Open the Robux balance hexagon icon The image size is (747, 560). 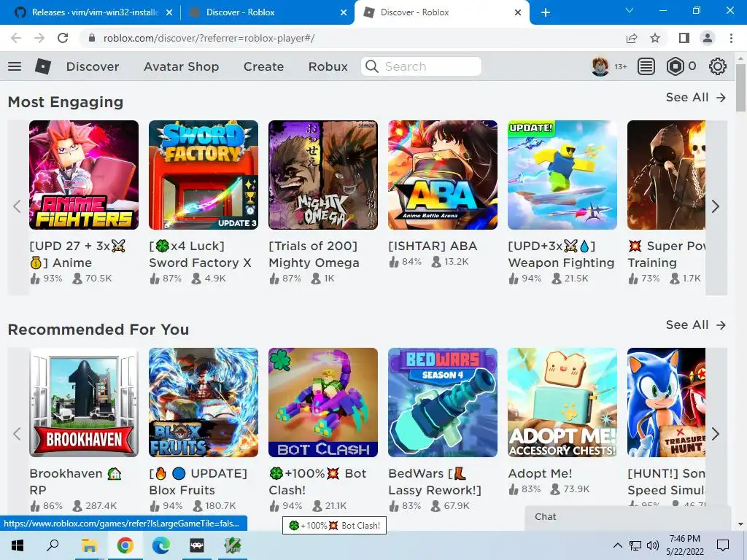pos(675,66)
